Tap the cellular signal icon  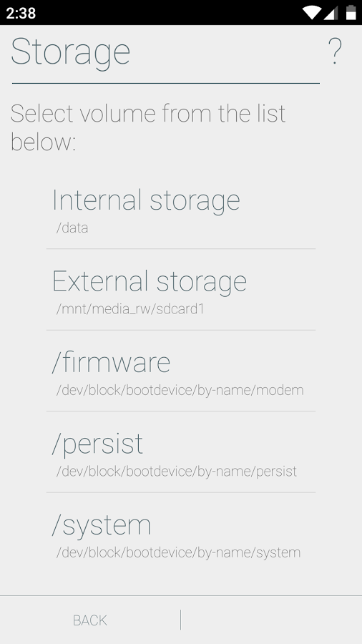coord(331,13)
